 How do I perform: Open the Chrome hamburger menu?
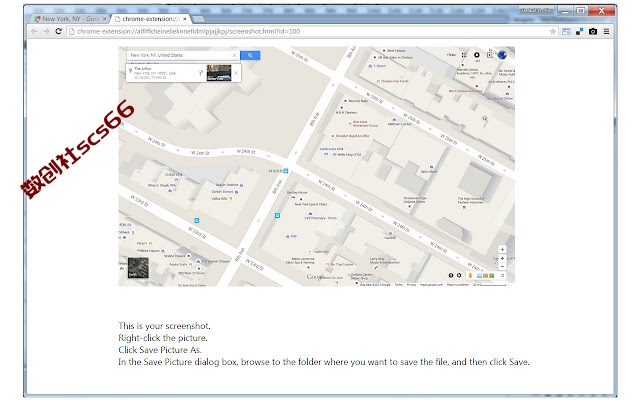pos(607,31)
